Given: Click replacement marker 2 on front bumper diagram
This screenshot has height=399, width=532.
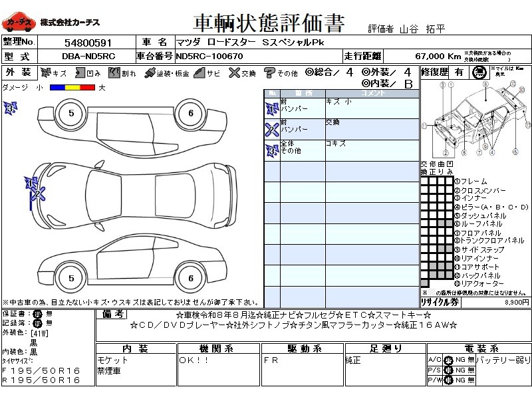Looking at the screenshot, I should [38, 194].
